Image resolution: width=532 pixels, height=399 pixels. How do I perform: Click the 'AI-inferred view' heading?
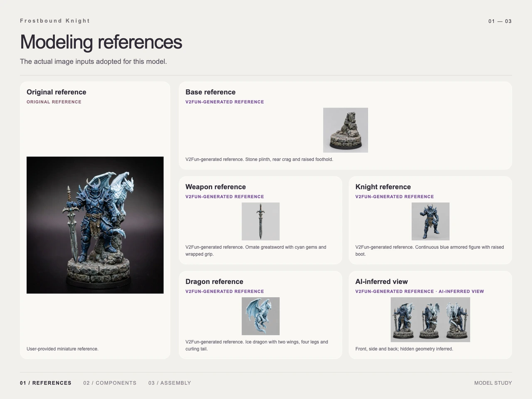point(382,282)
